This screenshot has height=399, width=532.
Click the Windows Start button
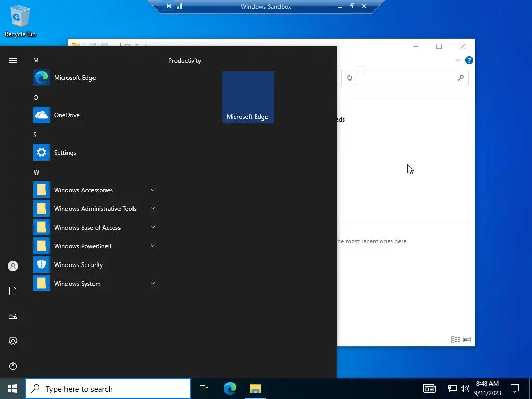pos(12,389)
